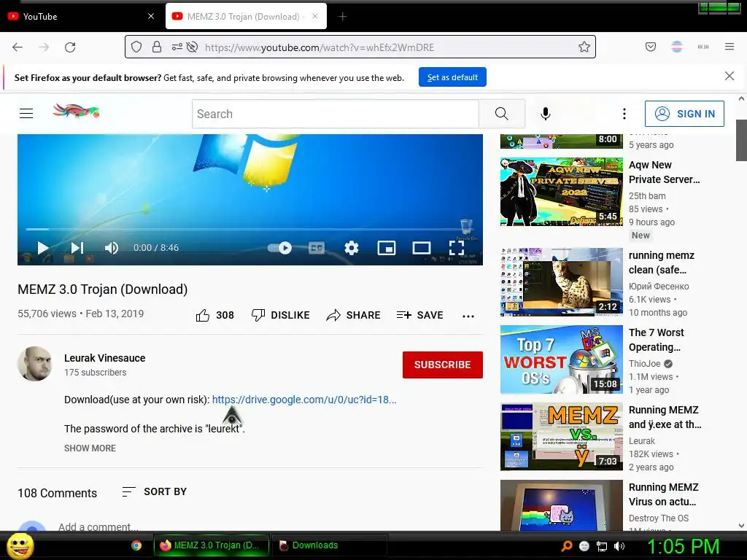The image size is (747, 560).
Task: Expand description with SHOW MORE
Action: pyautogui.click(x=90, y=448)
